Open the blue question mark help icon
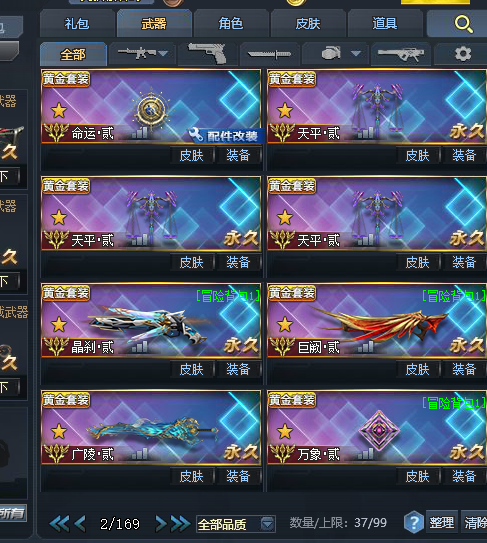Screen dimensions: 487x543 tap(414, 523)
